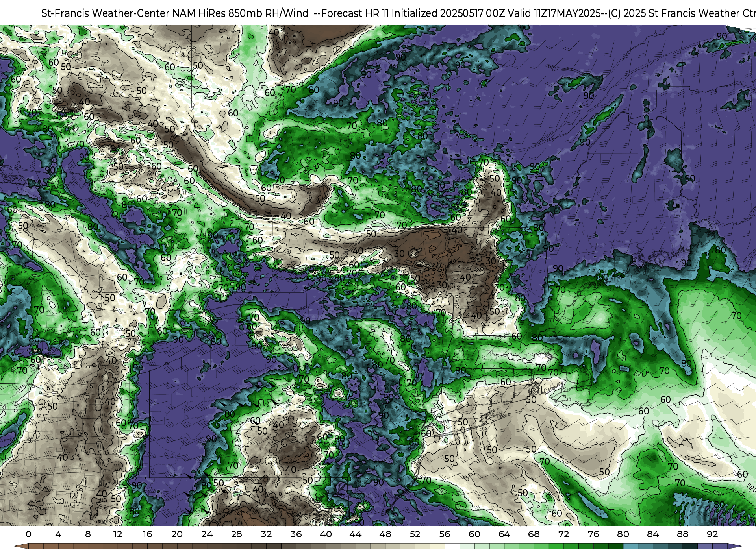The width and height of the screenshot is (756, 551).
Task: Click the right arrow end of colorbar
Action: click(734, 546)
